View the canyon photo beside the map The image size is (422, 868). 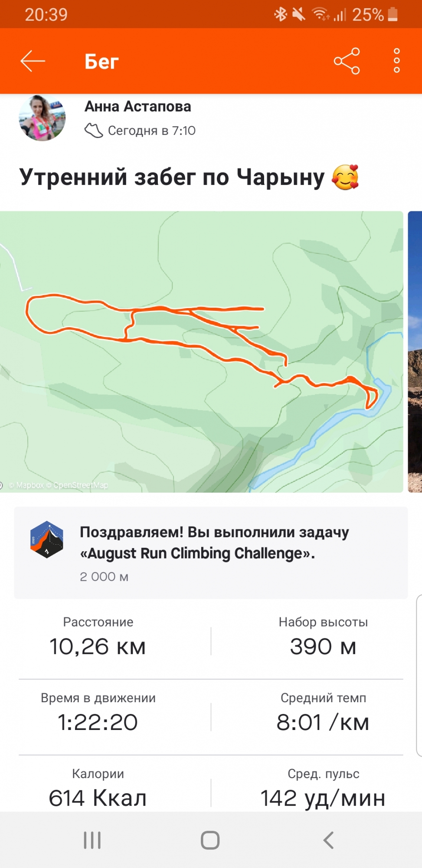[415, 352]
